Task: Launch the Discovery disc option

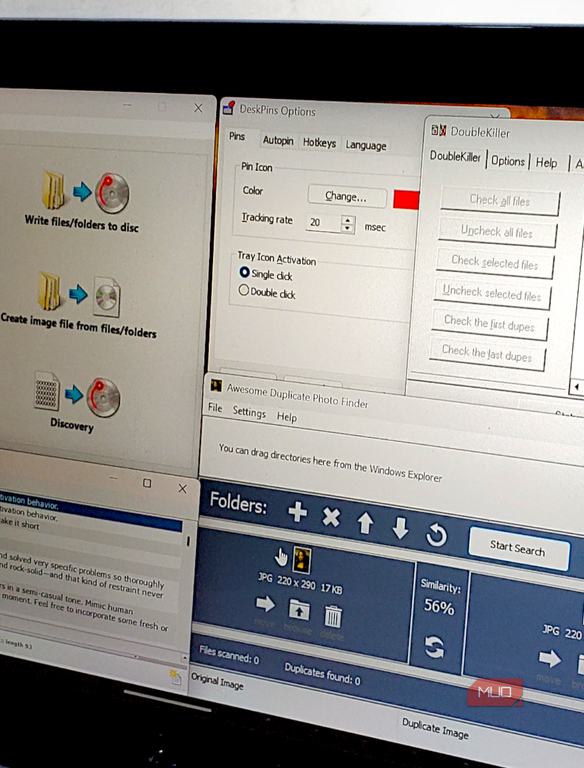Action: [74, 403]
